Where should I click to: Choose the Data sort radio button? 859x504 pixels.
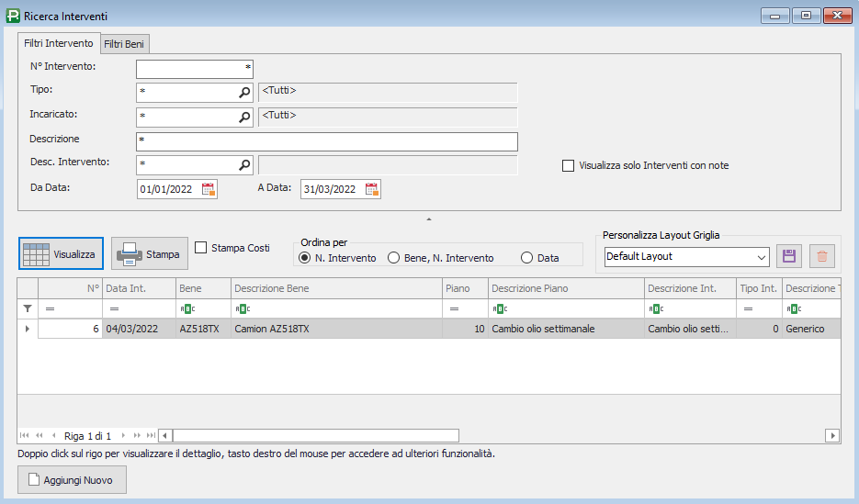[x=526, y=258]
